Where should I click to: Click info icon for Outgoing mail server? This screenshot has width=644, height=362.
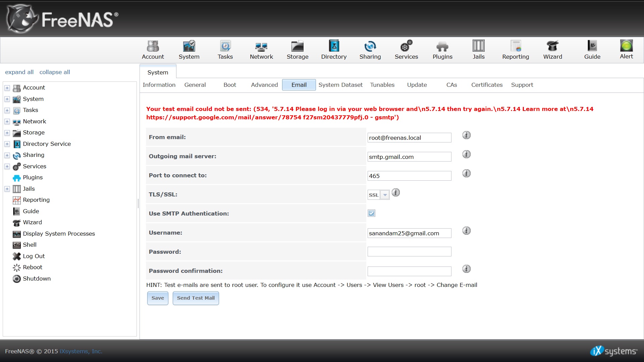tap(466, 154)
